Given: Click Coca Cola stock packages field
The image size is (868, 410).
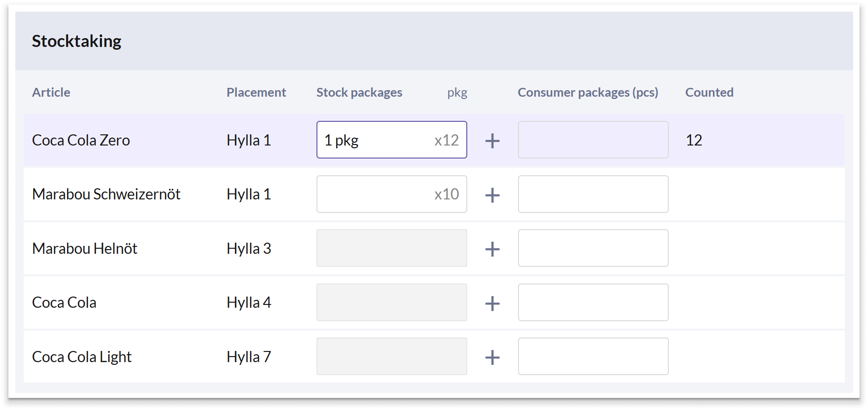Looking at the screenshot, I should (391, 303).
